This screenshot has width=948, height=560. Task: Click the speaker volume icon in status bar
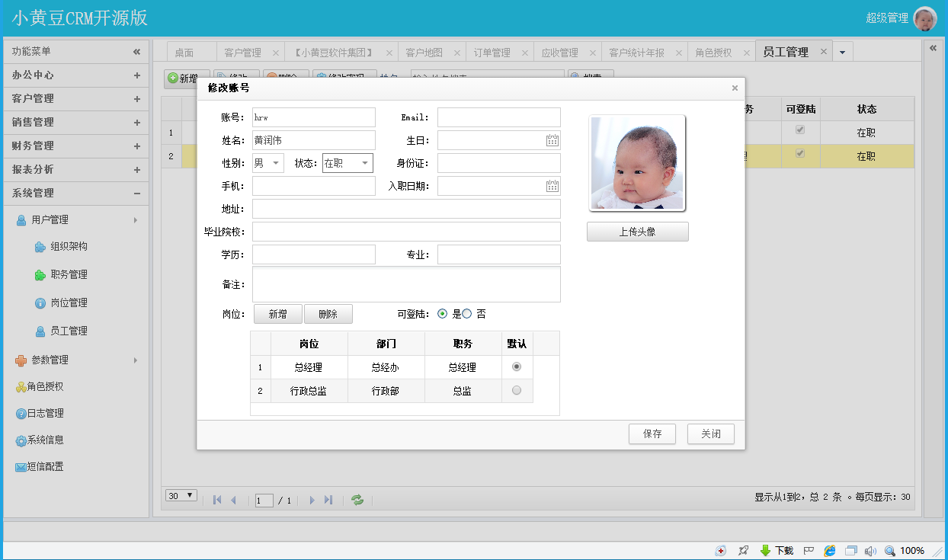(x=870, y=550)
